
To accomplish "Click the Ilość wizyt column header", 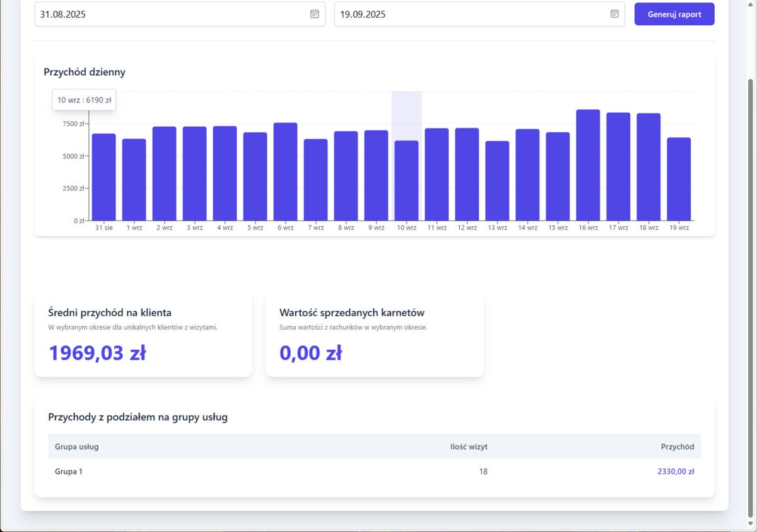I will (468, 447).
